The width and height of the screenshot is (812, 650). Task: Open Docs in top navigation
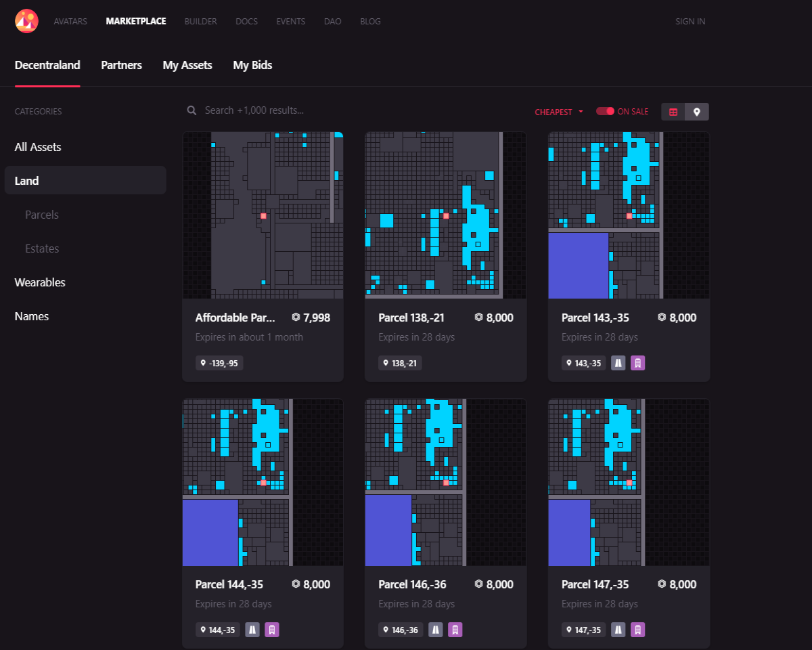[246, 22]
